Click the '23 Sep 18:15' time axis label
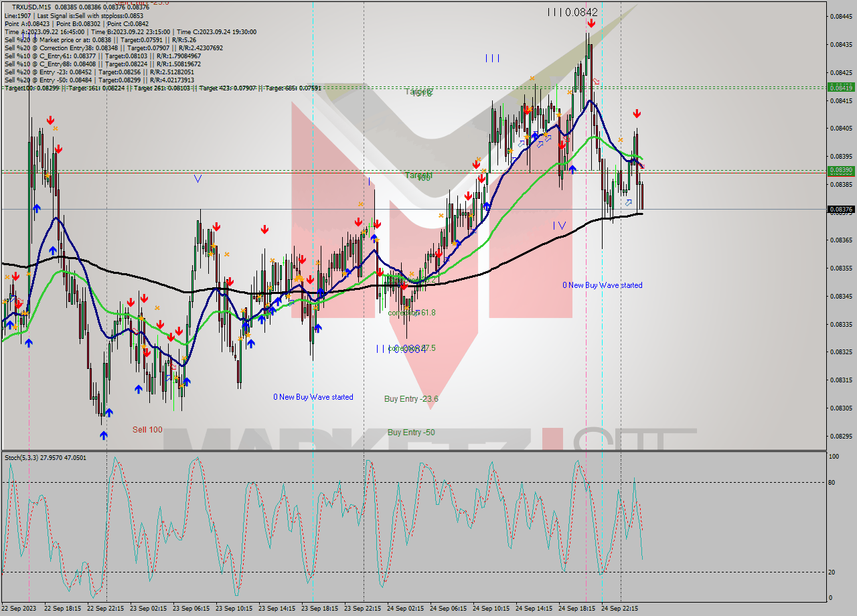Viewport: 857px width, 616px height. pyautogui.click(x=320, y=609)
